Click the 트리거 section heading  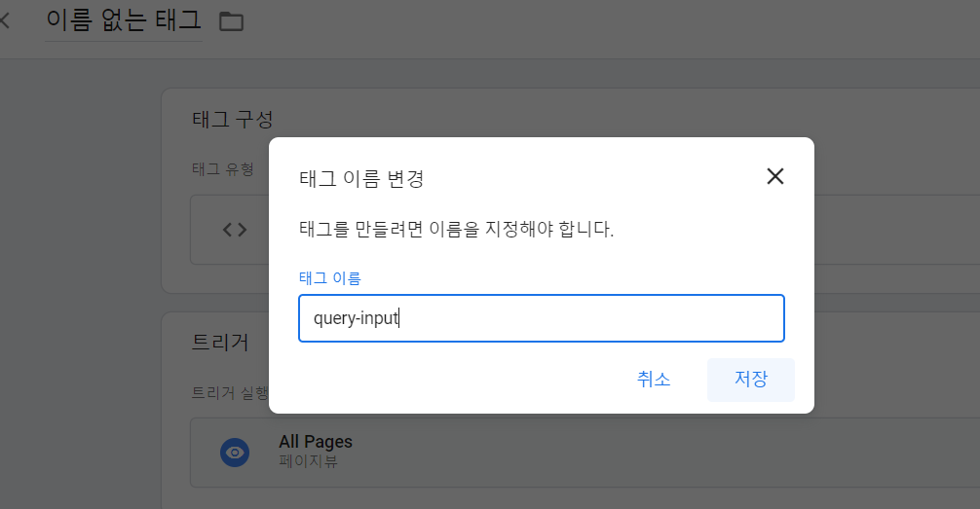point(220,343)
